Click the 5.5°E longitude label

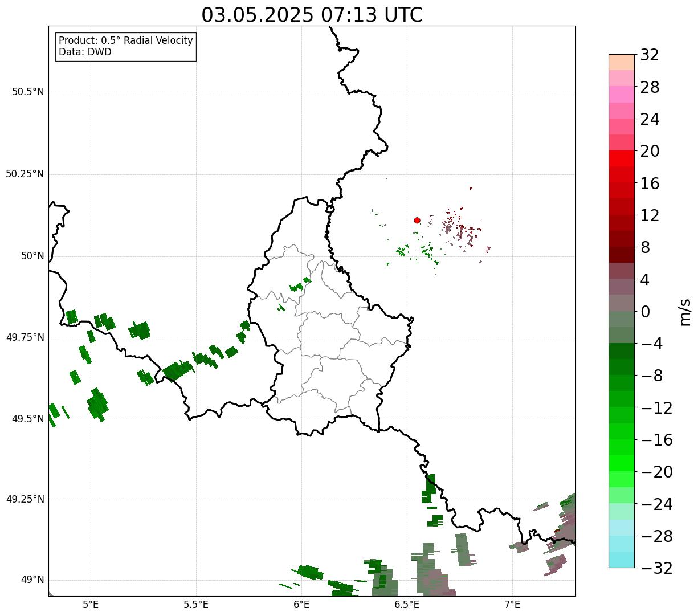196,604
